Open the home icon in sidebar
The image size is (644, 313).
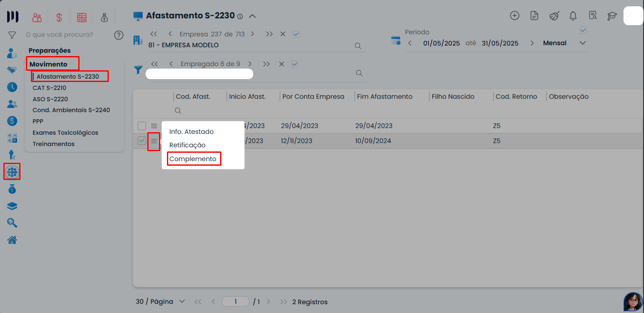coord(12,240)
